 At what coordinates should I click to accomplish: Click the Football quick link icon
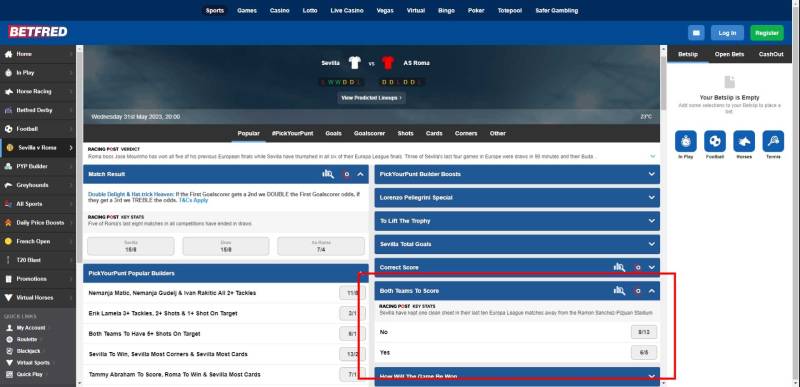[x=715, y=141]
